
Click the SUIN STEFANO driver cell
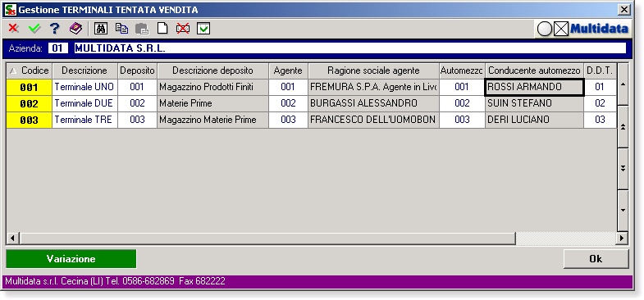[x=534, y=103]
